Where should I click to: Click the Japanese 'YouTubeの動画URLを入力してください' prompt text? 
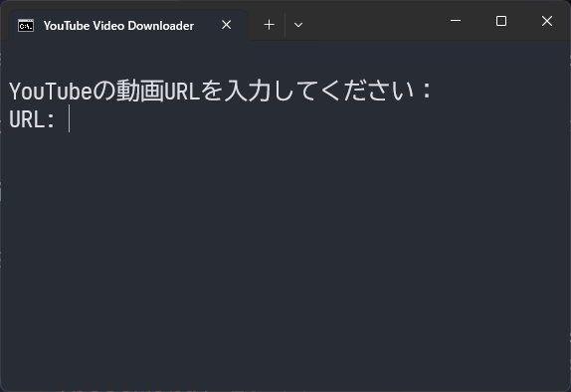[220, 91]
